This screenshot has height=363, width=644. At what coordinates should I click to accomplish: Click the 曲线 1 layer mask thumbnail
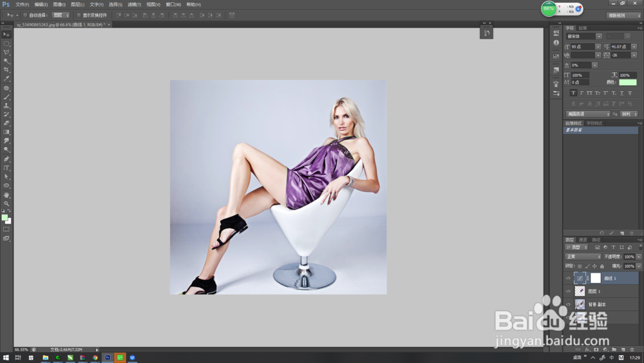coord(596,278)
